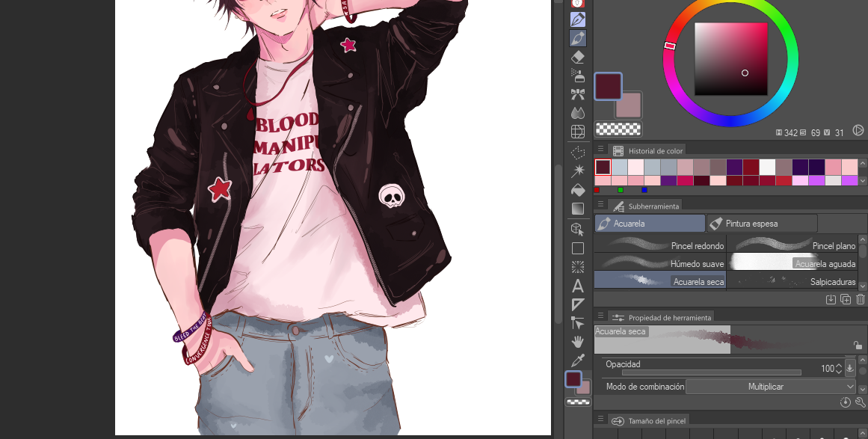Select the Frame border tool

577,248
